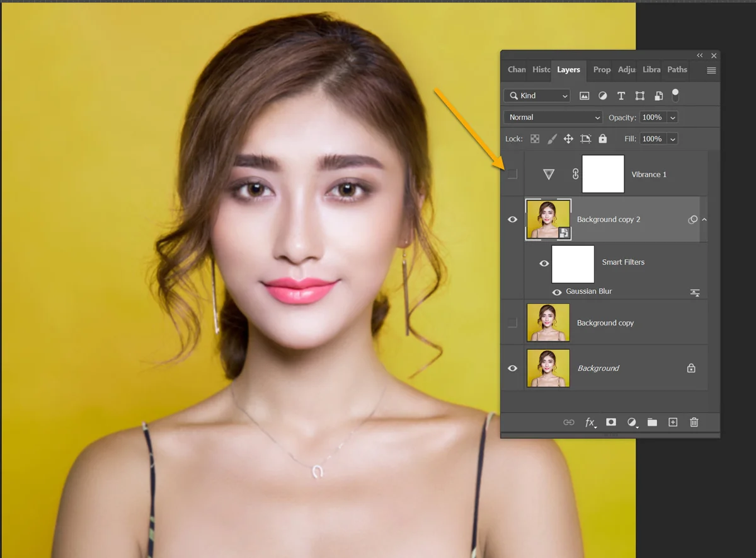This screenshot has width=756, height=558.
Task: Switch to the Paths tab
Action: click(677, 70)
